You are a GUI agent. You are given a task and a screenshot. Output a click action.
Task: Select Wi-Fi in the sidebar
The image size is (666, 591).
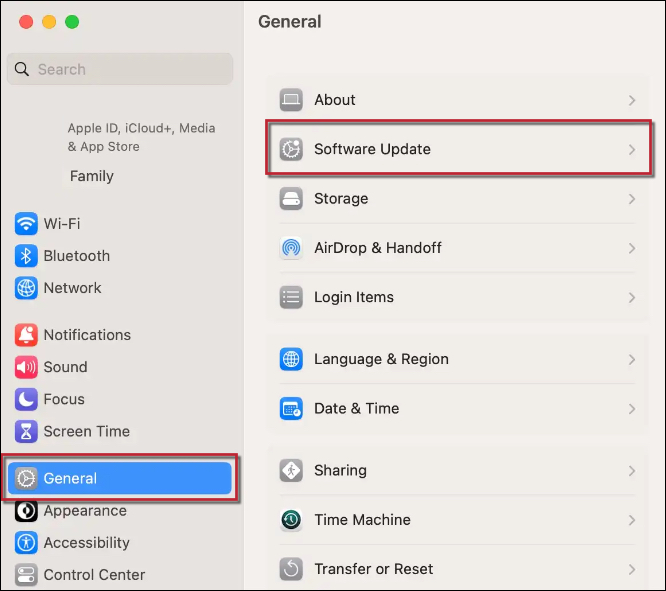[120, 223]
